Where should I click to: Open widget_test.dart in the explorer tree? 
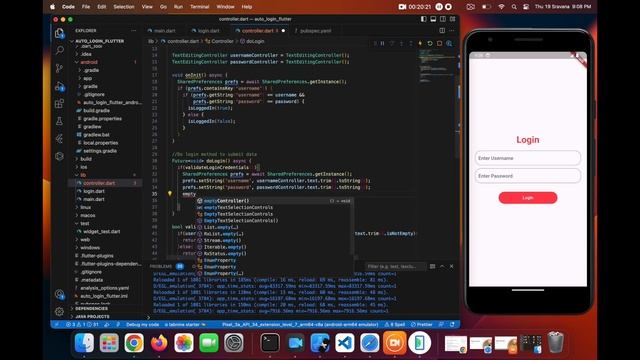101,231
